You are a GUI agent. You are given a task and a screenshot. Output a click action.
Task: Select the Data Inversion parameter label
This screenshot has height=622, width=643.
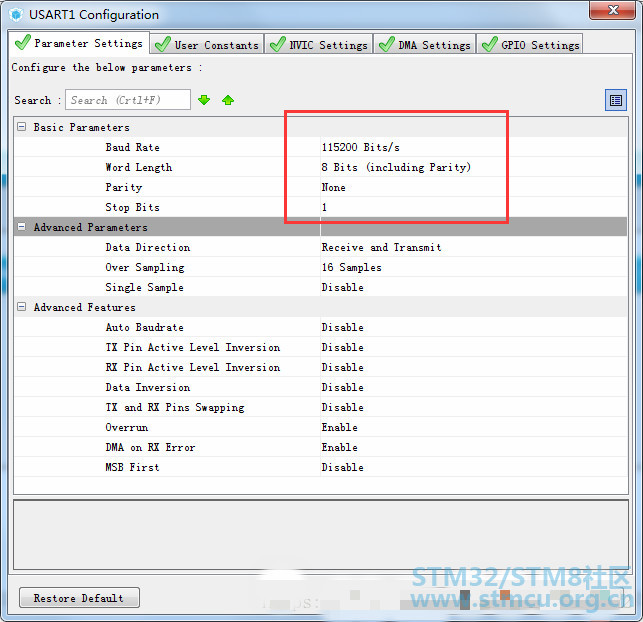point(148,387)
